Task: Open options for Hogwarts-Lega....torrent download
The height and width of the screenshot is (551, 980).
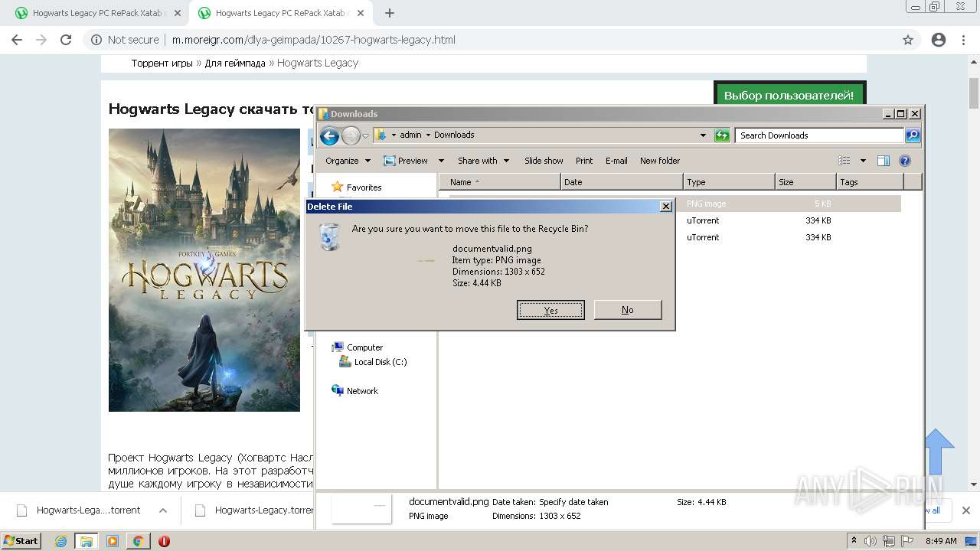Action: 162,510
